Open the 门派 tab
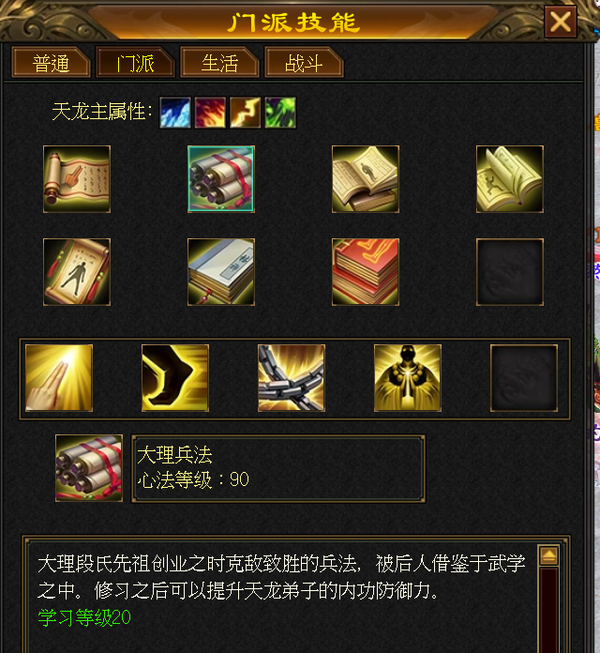Image resolution: width=600 pixels, height=653 pixels. coord(135,62)
